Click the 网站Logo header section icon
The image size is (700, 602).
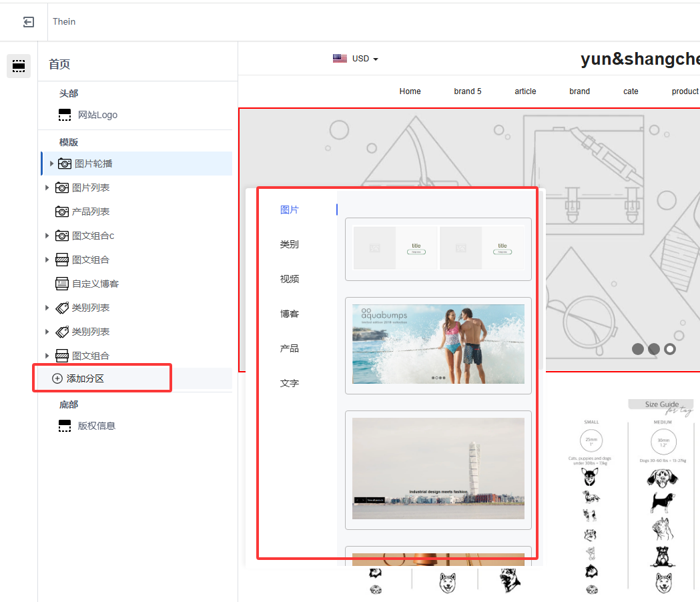(65, 115)
